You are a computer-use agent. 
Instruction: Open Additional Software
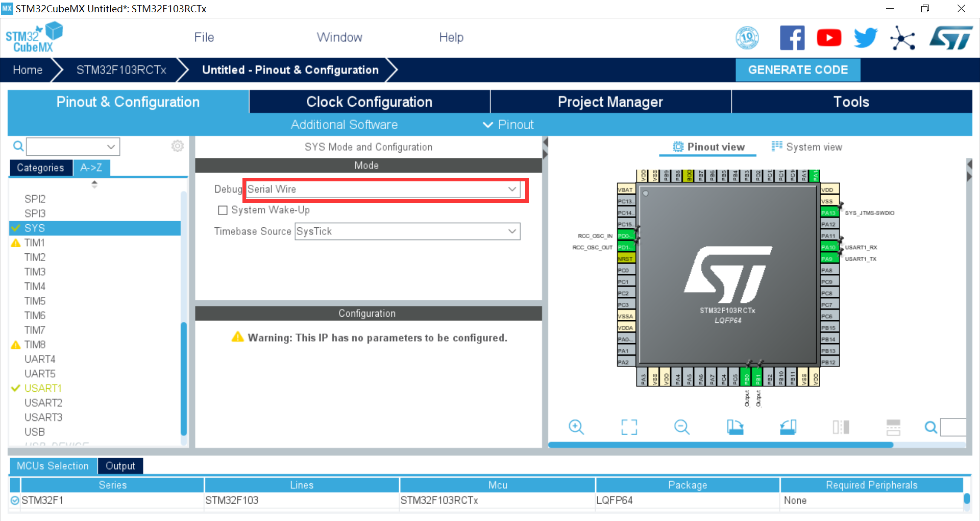tap(344, 125)
